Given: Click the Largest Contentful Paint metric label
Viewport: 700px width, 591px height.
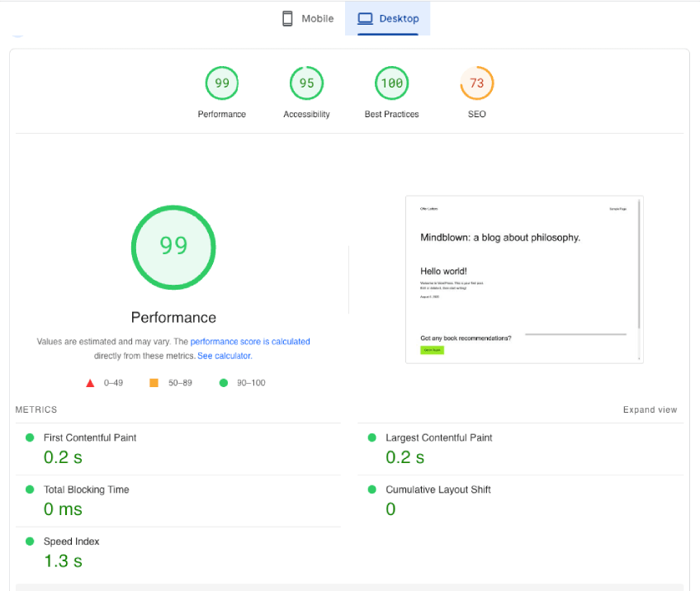Looking at the screenshot, I should (439, 438).
